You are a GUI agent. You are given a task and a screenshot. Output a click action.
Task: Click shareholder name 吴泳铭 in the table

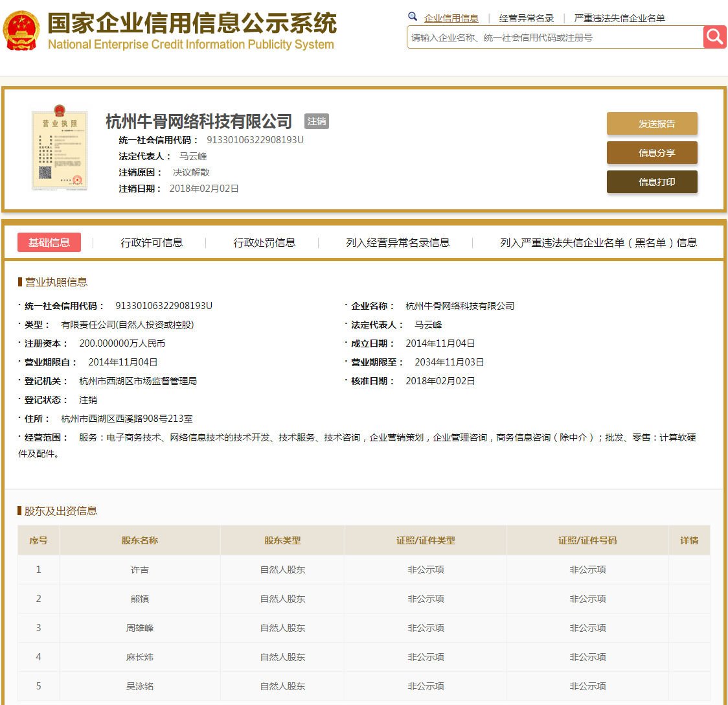click(x=140, y=686)
